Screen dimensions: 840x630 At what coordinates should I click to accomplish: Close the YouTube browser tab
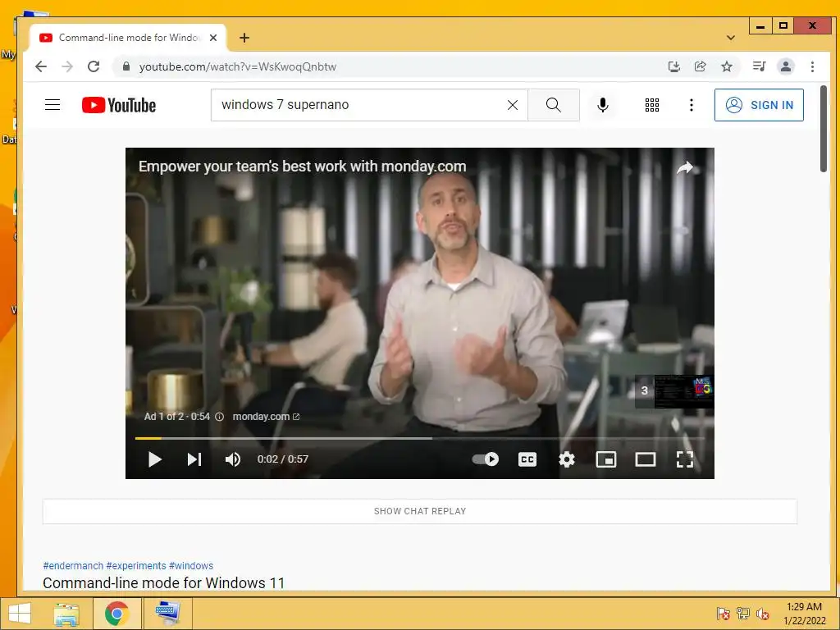pyautogui.click(x=213, y=38)
